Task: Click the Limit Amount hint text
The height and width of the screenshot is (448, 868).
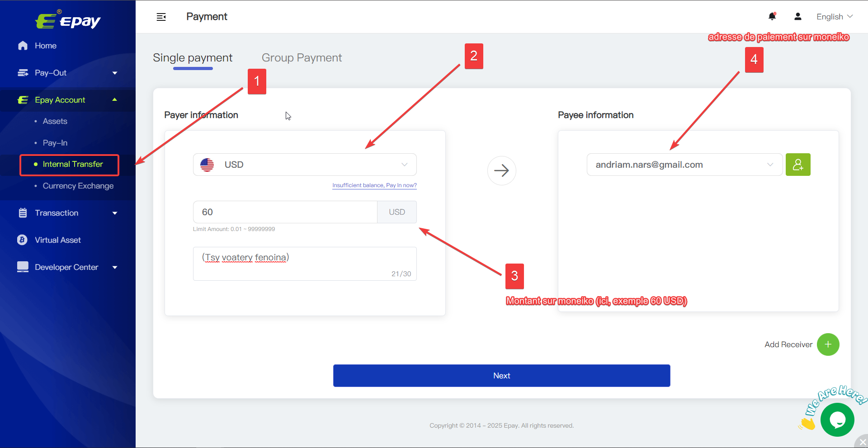Action: click(234, 229)
